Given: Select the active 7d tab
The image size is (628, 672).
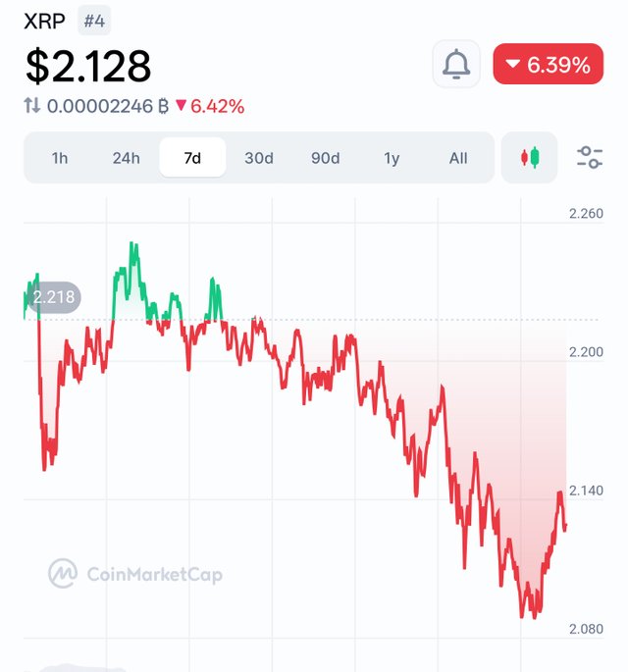Looking at the screenshot, I should pos(192,157).
